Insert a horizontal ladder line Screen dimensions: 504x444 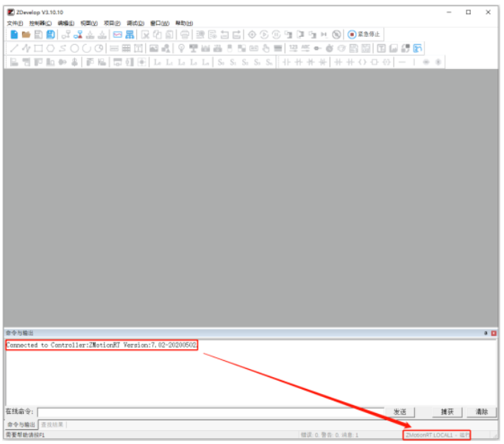tap(402, 62)
